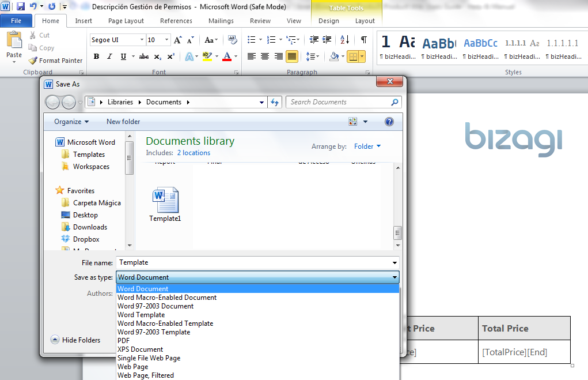Click the Sort A-Z icon
The width and height of the screenshot is (588, 380).
[x=344, y=40]
